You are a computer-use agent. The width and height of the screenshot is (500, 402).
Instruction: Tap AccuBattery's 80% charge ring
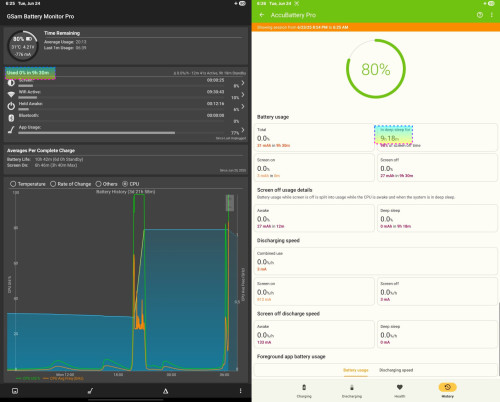[376, 69]
